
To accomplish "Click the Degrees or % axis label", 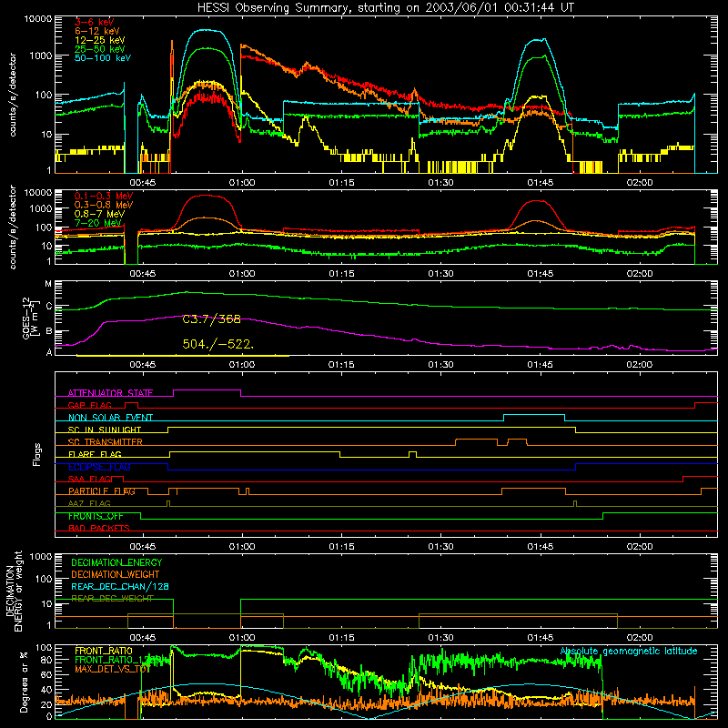I will 24,682.
